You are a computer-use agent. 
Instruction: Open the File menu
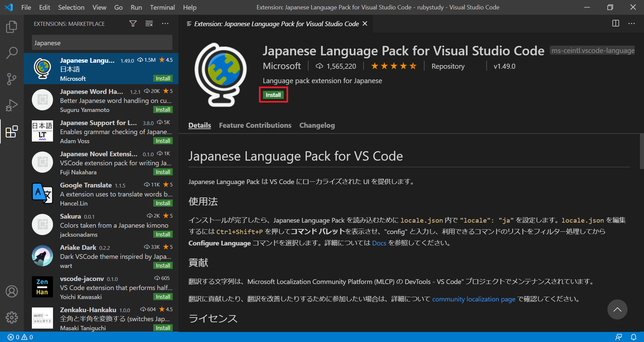(26, 7)
